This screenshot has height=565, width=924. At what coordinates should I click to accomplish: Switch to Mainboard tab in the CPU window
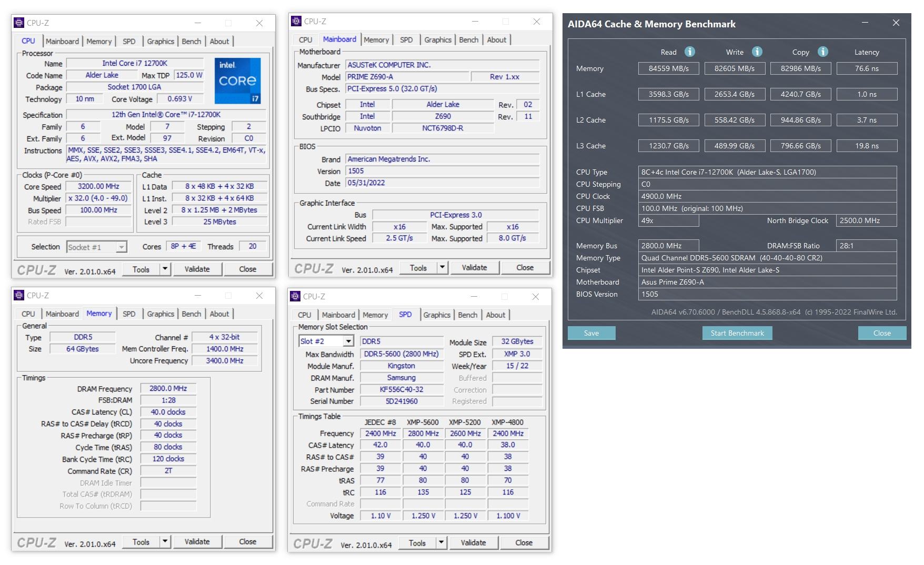tap(62, 41)
